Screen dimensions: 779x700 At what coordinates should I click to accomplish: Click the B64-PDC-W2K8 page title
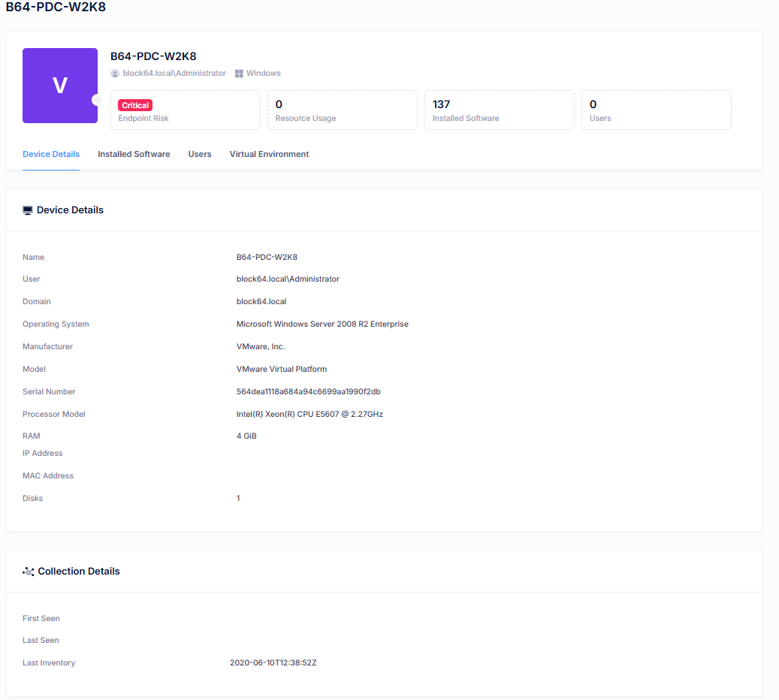click(x=56, y=7)
